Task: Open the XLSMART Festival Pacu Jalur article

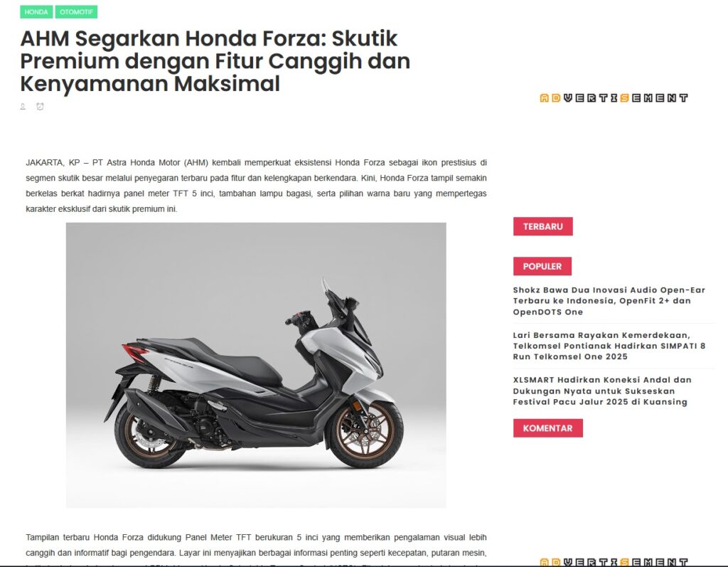Action: click(x=602, y=391)
